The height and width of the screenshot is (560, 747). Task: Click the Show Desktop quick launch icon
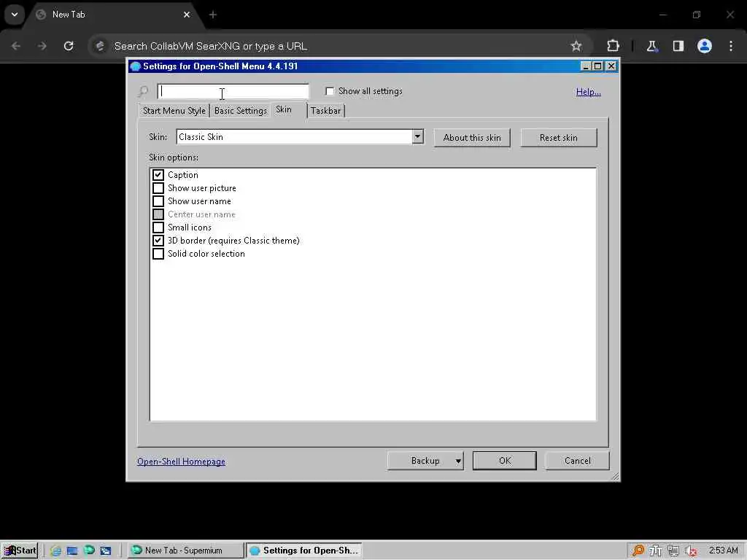tap(72, 551)
